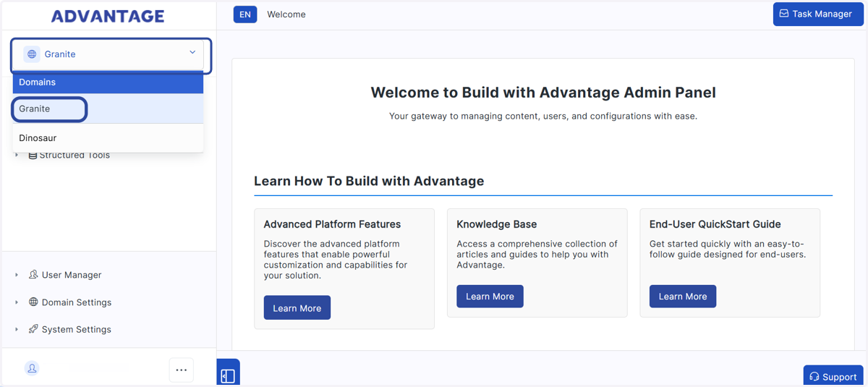Open Structured Tools in sidebar
The height and width of the screenshot is (387, 868).
[x=75, y=155]
